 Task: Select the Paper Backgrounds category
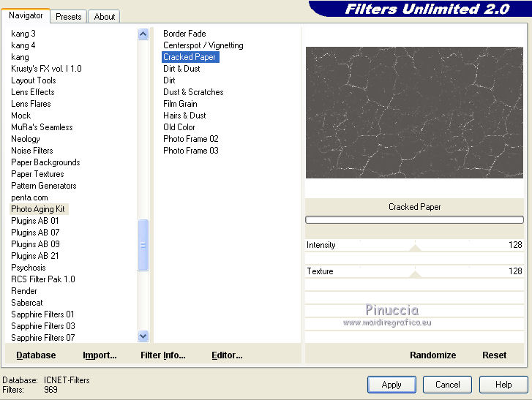click(45, 162)
